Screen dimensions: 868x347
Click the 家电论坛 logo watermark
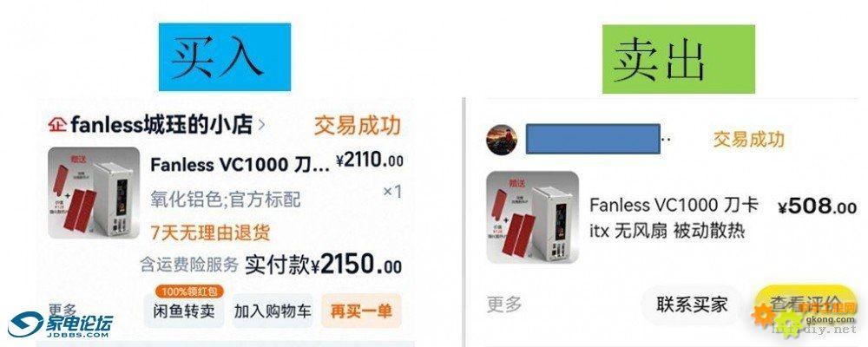(x=61, y=324)
